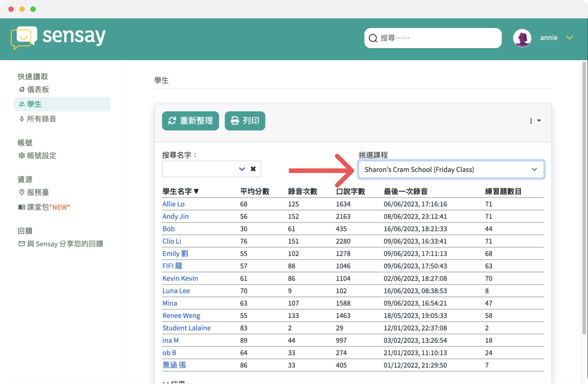Viewport: 588px width, 390px height.
Task: Sort by 練習題數目 column header
Action: pos(503,191)
